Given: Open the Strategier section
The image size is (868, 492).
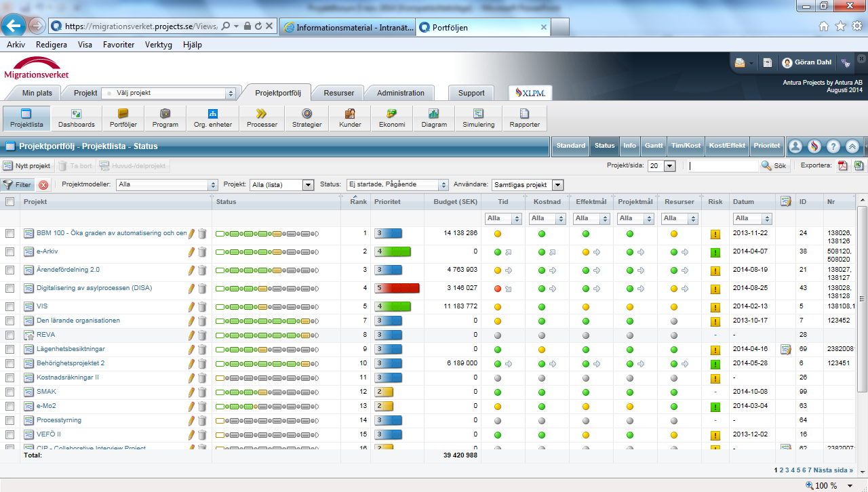Looking at the screenshot, I should tap(307, 118).
